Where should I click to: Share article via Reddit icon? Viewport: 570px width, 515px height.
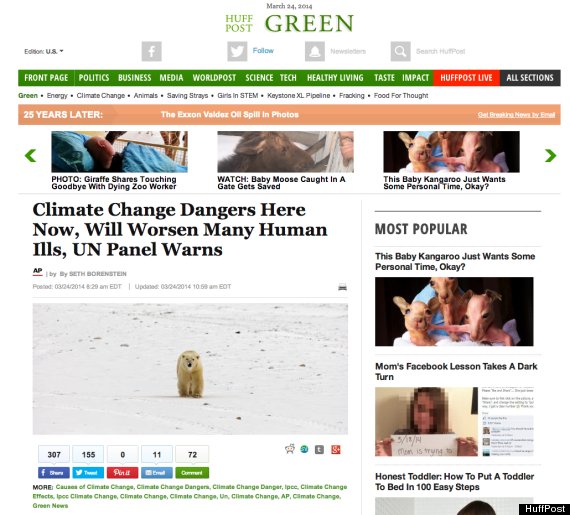[x=290, y=449]
